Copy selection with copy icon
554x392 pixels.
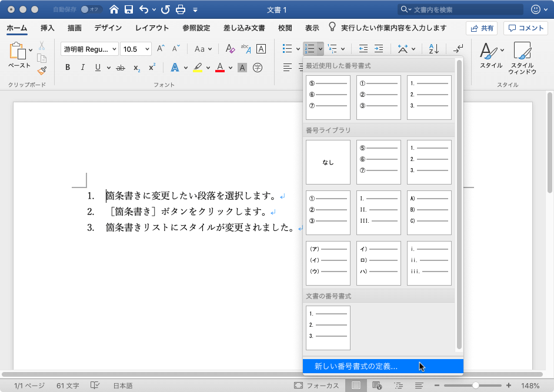[x=42, y=58]
